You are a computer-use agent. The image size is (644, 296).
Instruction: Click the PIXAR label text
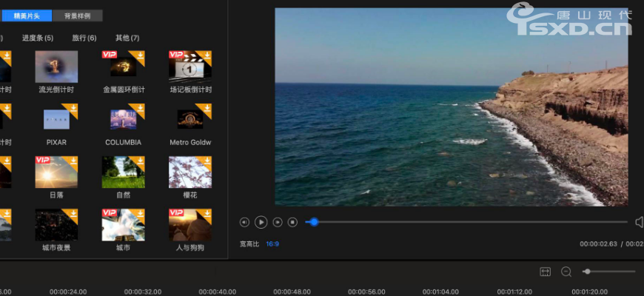[56, 143]
